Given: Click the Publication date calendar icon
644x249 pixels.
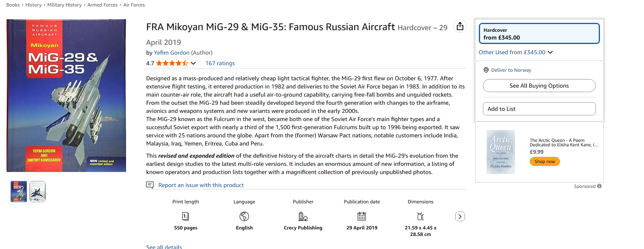Looking at the screenshot, I should (362, 216).
